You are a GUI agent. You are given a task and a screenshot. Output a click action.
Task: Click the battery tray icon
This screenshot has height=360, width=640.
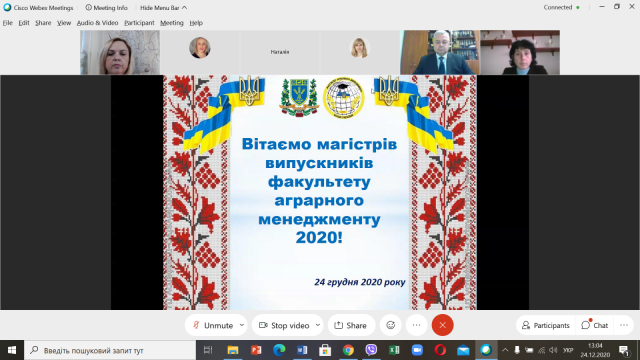pos(529,350)
